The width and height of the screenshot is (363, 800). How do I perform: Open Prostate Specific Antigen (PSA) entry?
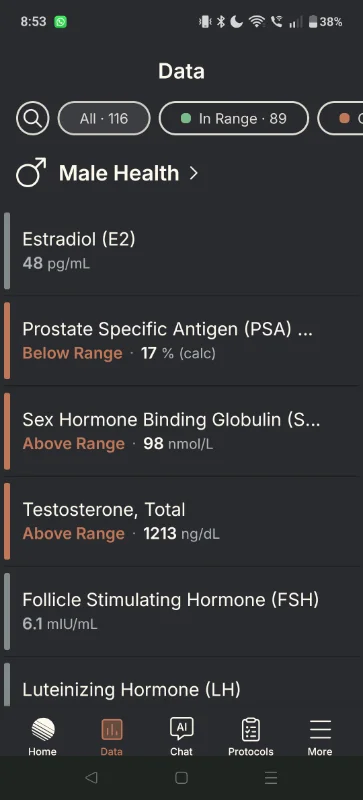(x=181, y=340)
